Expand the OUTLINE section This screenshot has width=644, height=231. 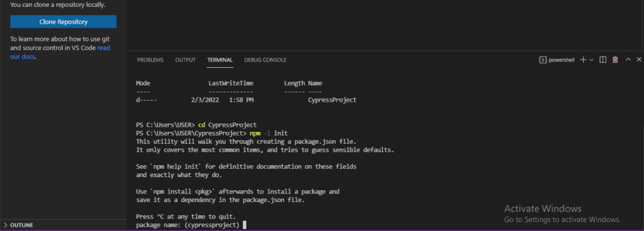point(64,225)
